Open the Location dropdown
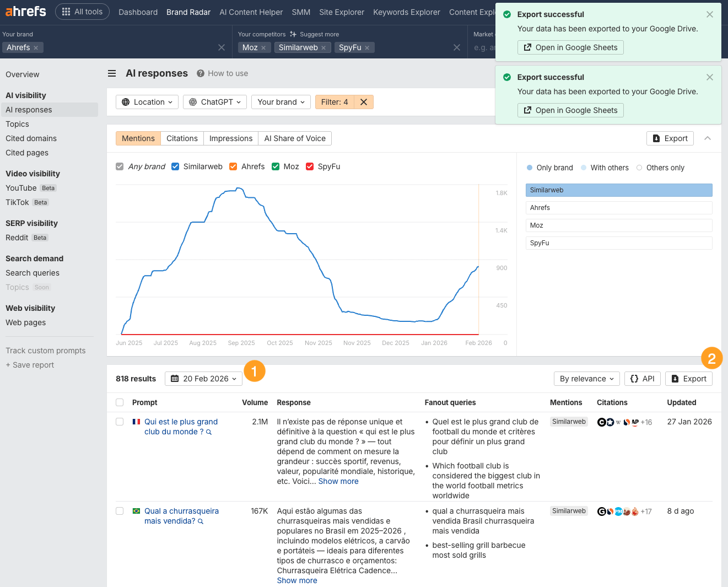Viewport: 728px width, 587px height. [147, 102]
